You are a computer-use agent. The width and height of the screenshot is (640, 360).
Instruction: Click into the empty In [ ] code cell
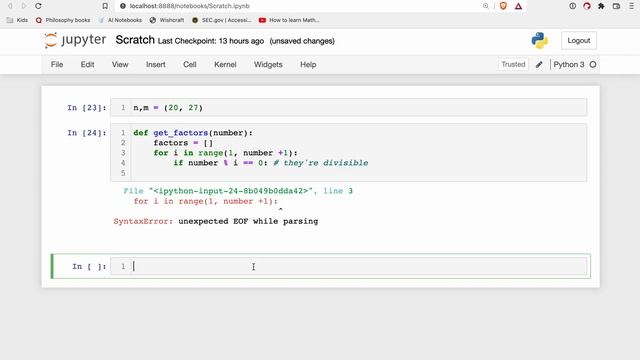pyautogui.click(x=349, y=267)
